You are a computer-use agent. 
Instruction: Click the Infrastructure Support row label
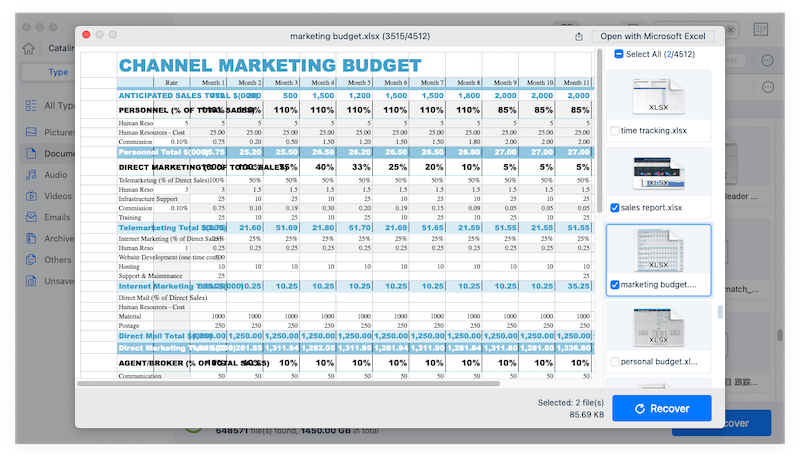[148, 199]
